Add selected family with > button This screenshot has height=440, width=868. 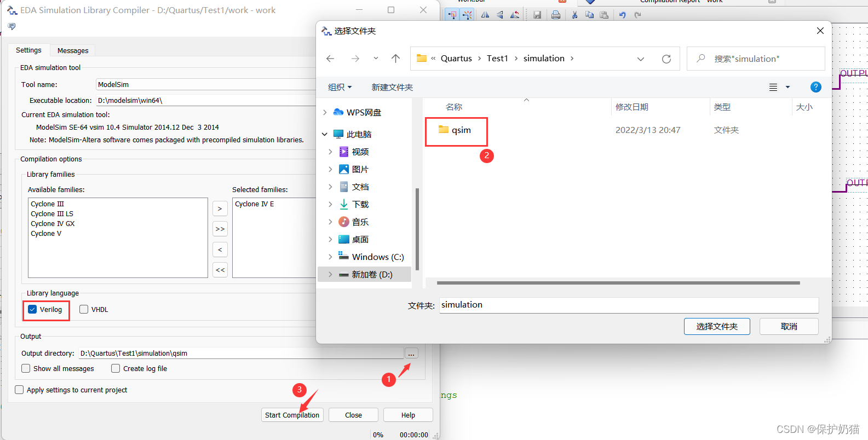[220, 209]
